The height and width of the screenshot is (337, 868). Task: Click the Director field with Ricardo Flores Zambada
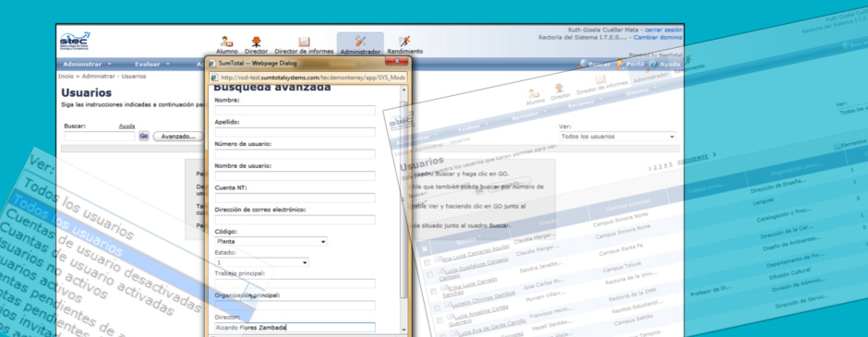click(x=295, y=328)
